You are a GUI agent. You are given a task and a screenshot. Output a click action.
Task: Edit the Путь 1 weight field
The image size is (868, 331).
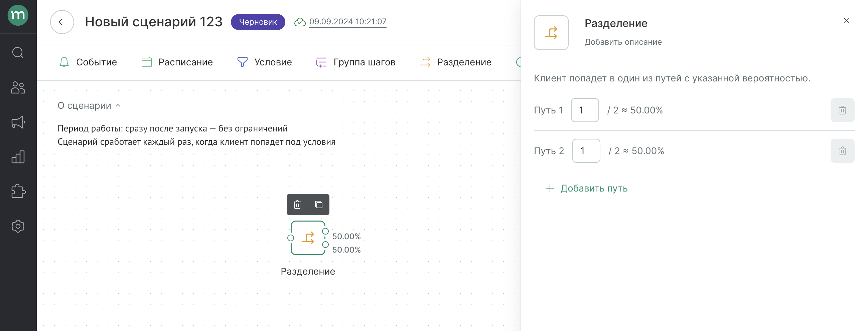585,110
